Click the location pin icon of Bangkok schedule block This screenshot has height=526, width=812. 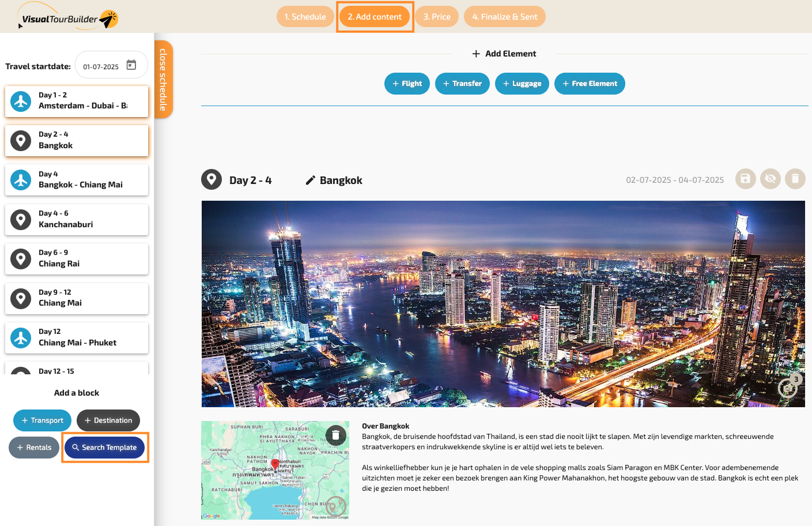21,141
